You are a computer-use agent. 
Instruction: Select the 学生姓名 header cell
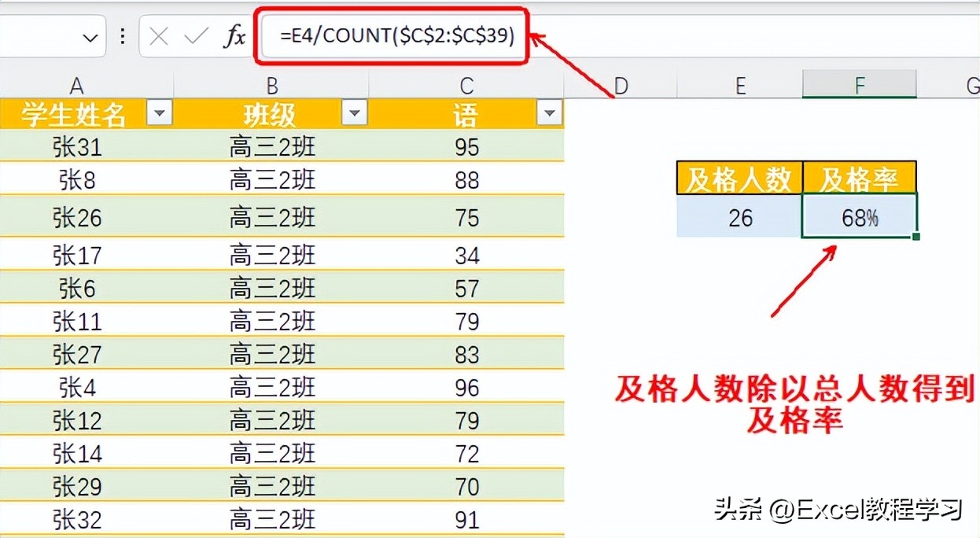(87, 115)
